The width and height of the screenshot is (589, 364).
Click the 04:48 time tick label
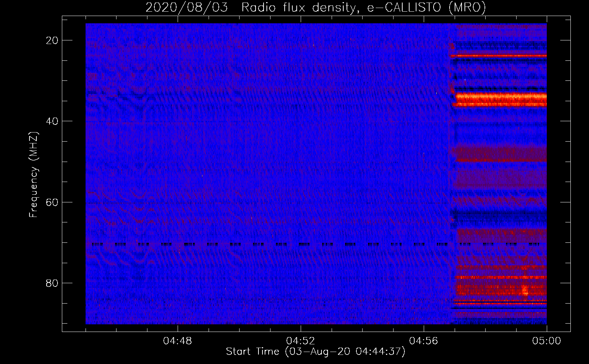tap(178, 341)
